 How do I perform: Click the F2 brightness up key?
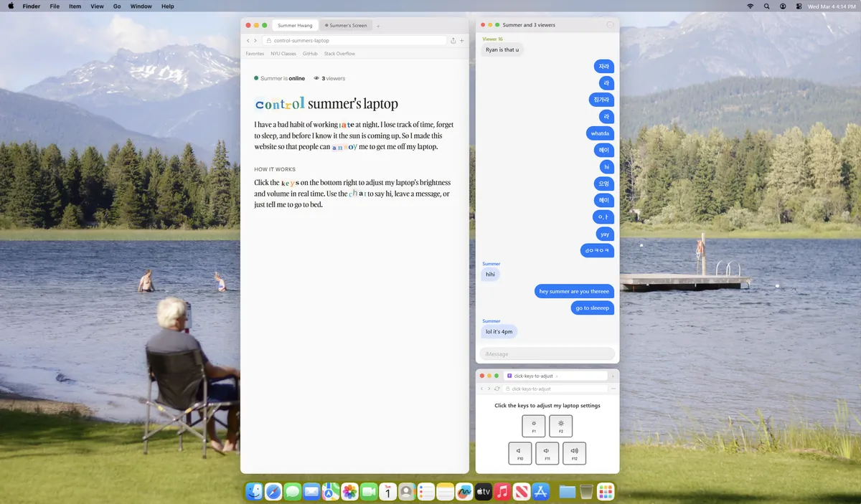tap(561, 426)
